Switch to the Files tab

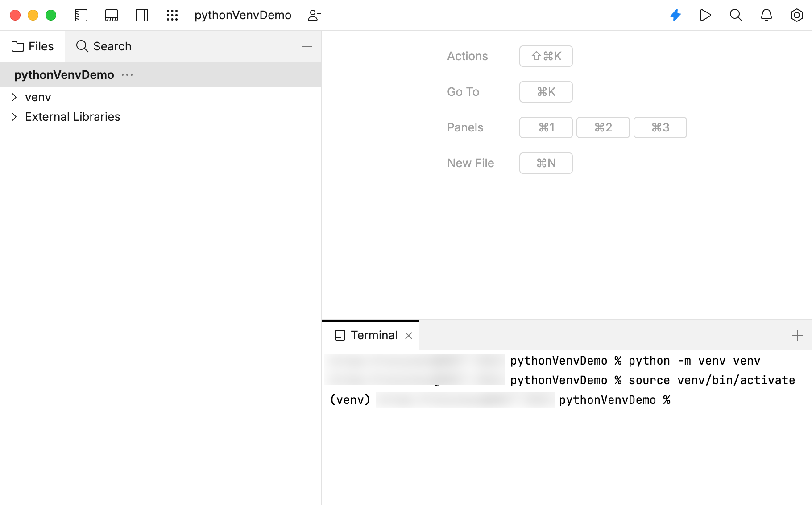(x=33, y=46)
